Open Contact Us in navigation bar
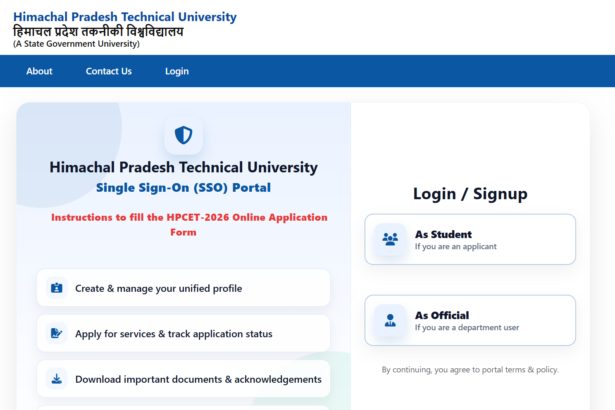 109,71
